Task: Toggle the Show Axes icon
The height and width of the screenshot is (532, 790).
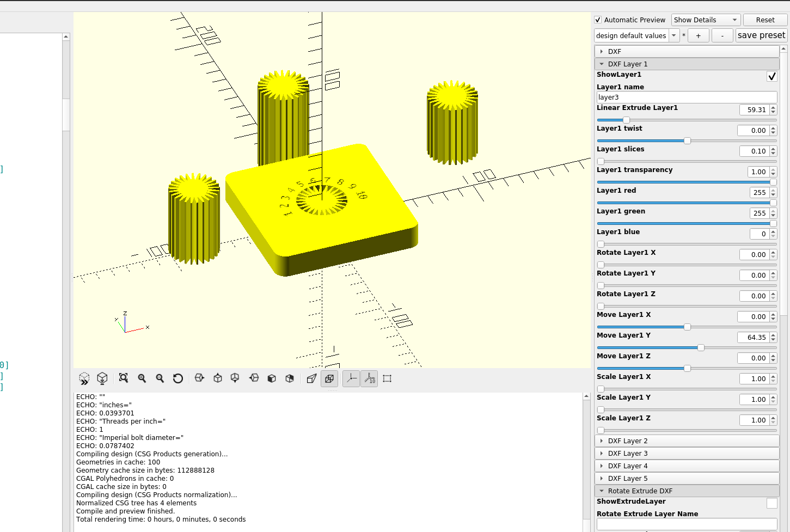Action: coord(351,378)
